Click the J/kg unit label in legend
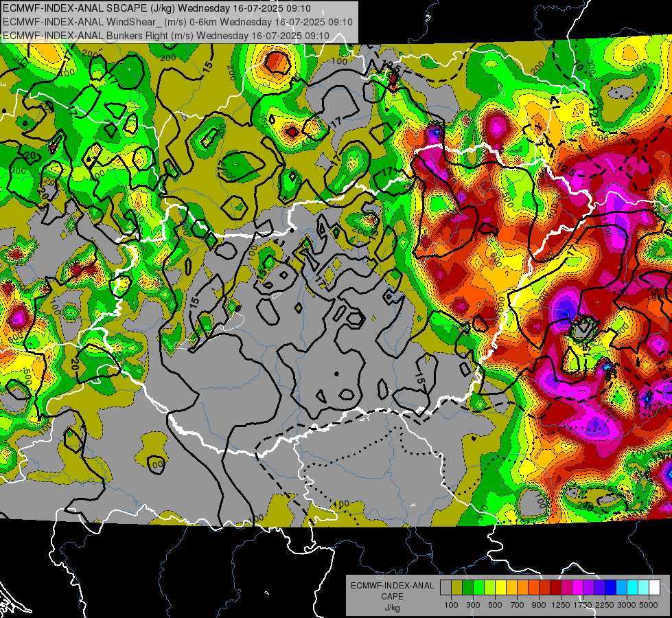The width and height of the screenshot is (672, 618). (393, 608)
